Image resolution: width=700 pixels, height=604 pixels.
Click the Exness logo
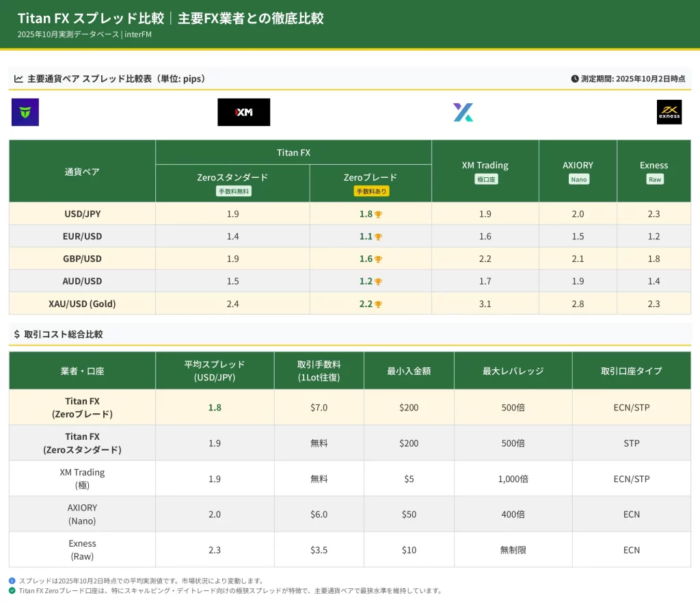[x=669, y=112]
